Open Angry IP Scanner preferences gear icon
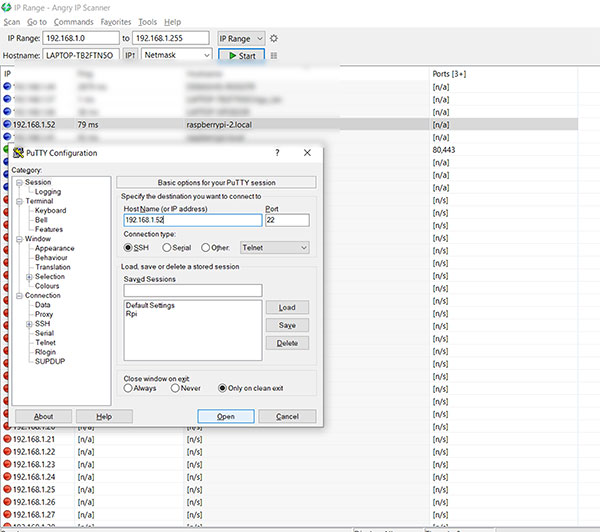 click(x=274, y=38)
